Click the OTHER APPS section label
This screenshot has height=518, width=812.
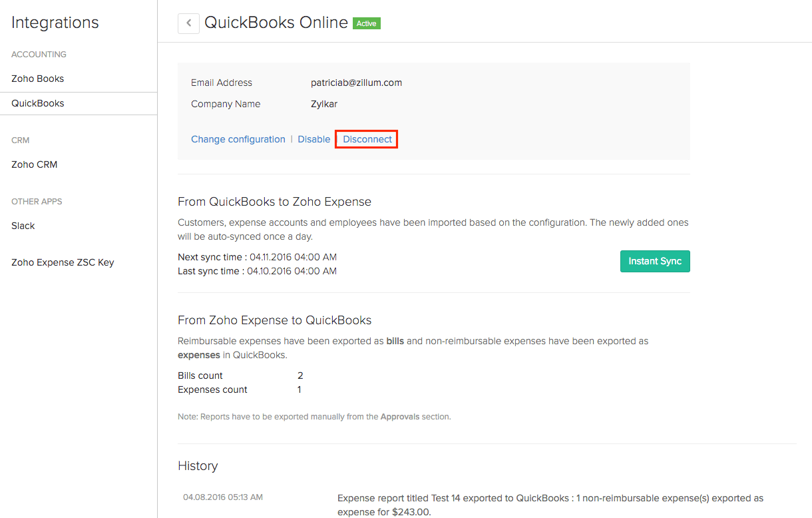[x=37, y=202]
